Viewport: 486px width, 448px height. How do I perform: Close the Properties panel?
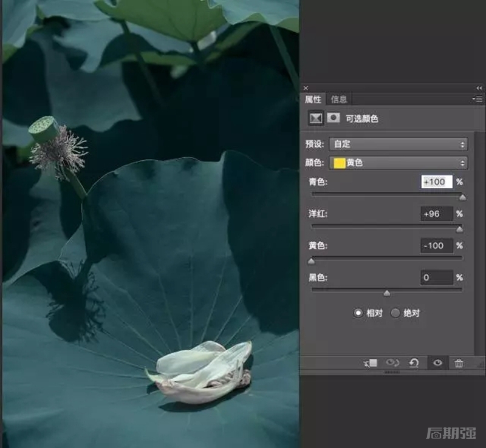tap(306, 88)
